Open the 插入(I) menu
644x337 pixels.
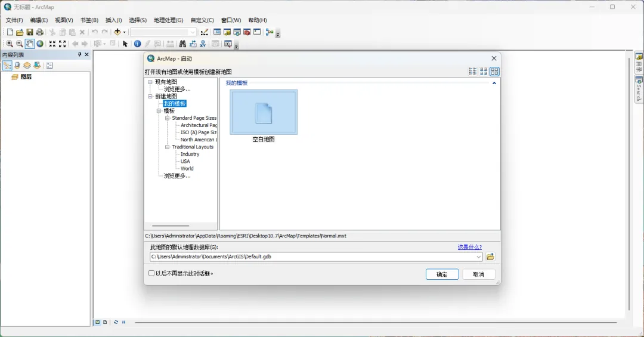click(113, 20)
